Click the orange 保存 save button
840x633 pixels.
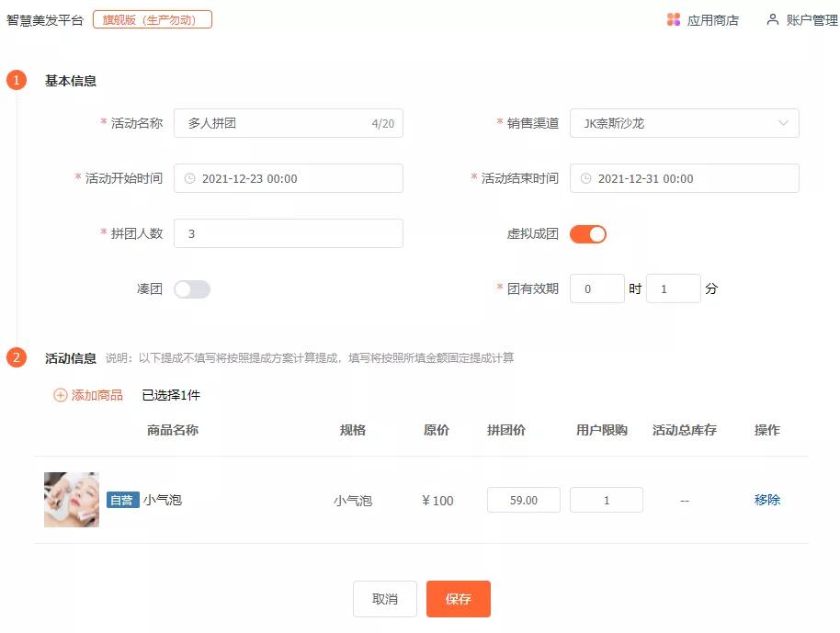coord(459,598)
